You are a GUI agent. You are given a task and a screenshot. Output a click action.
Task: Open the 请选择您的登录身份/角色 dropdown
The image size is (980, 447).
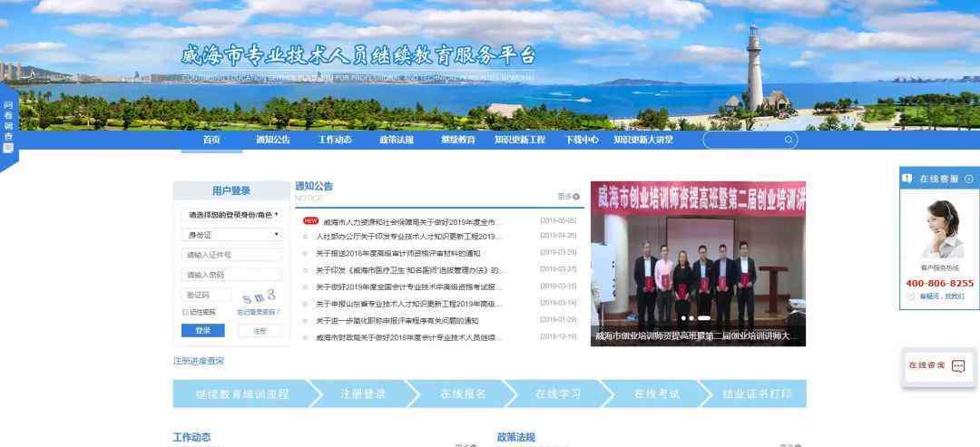231,215
